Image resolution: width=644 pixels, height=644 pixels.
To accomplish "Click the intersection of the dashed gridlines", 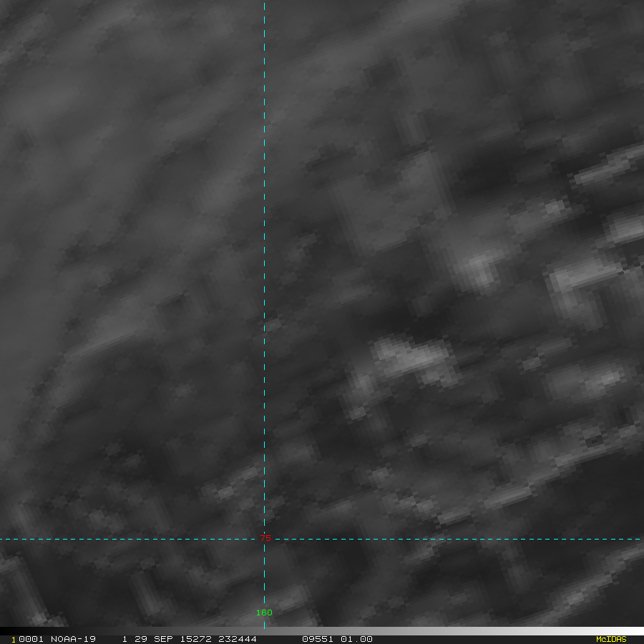I will tap(265, 539).
